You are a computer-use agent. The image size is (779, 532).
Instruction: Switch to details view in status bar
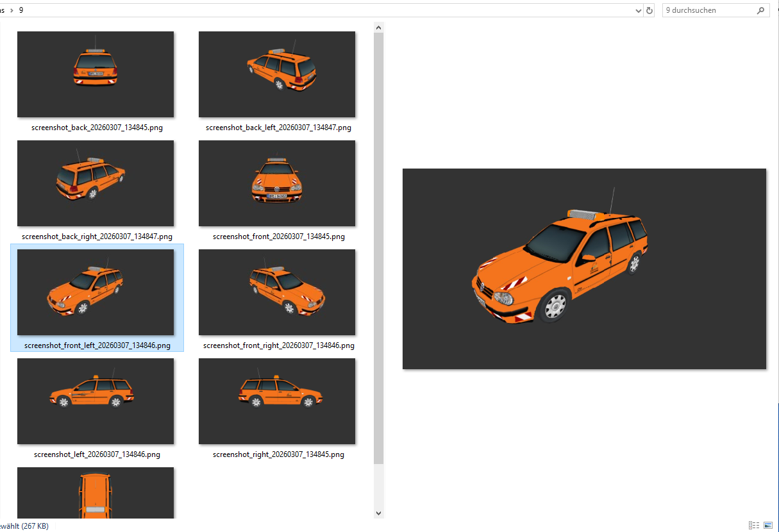pyautogui.click(x=755, y=525)
